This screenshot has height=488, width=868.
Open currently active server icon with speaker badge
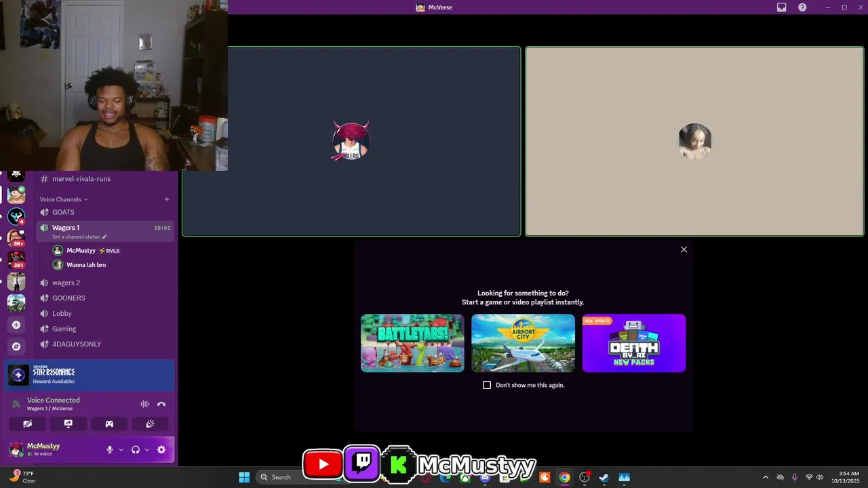16,195
